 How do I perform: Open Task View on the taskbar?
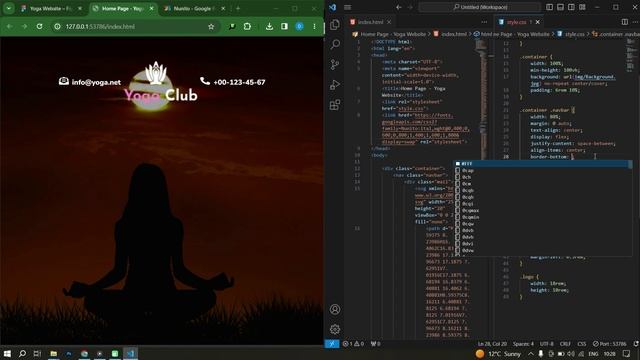click(37, 353)
